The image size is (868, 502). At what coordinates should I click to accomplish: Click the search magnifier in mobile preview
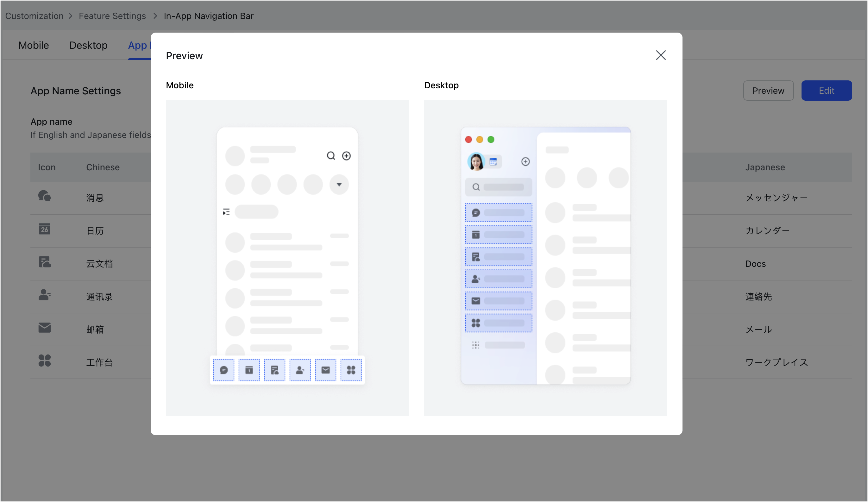[x=331, y=156]
